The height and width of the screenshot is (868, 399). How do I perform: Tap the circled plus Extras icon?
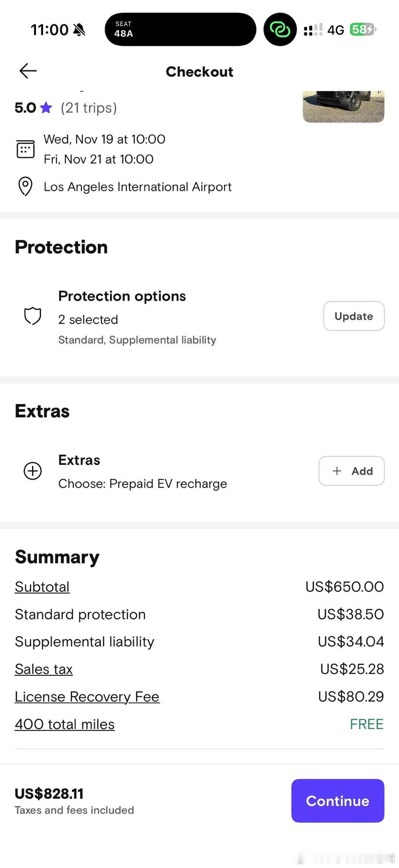[x=33, y=471]
